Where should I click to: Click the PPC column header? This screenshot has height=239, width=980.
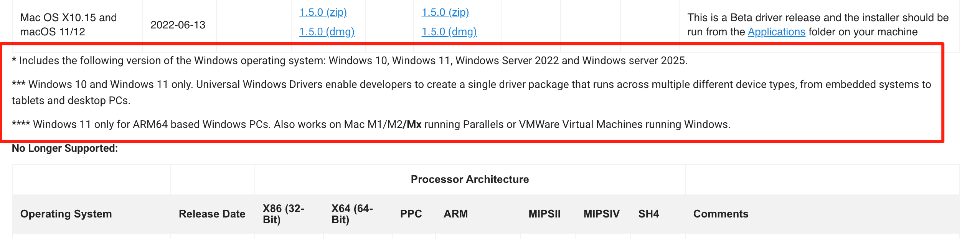pyautogui.click(x=411, y=214)
